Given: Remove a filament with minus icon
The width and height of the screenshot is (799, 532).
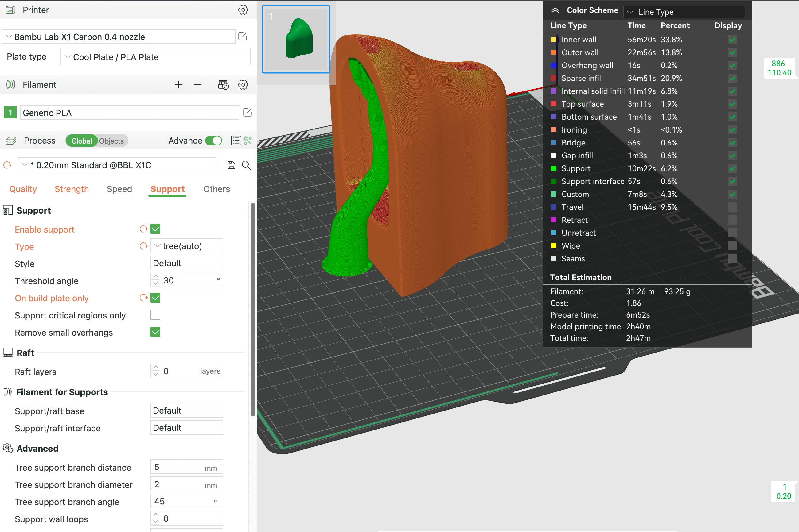Looking at the screenshot, I should point(198,85).
